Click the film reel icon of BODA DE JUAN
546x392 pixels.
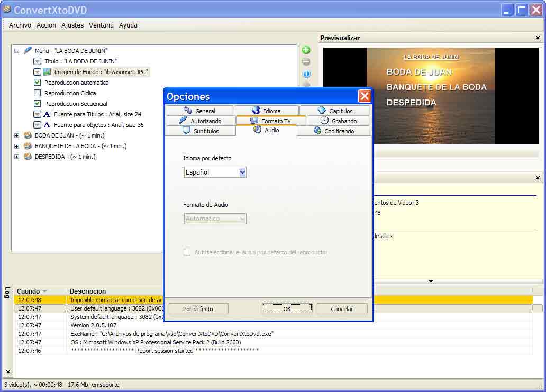(28, 135)
